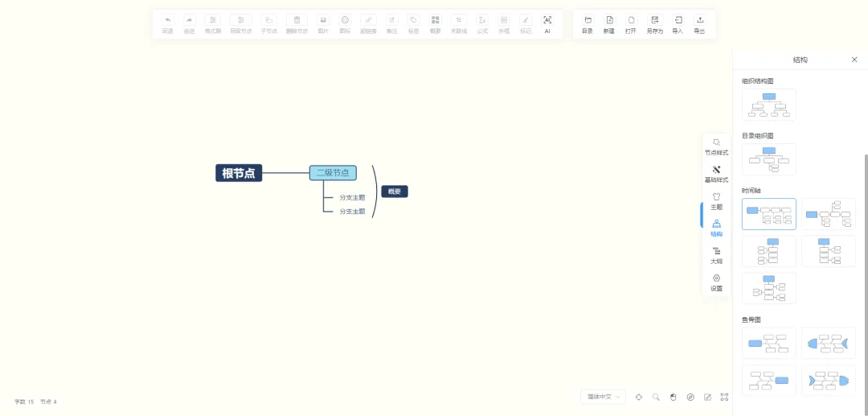Toggle read-only edit mode icon

click(707, 397)
